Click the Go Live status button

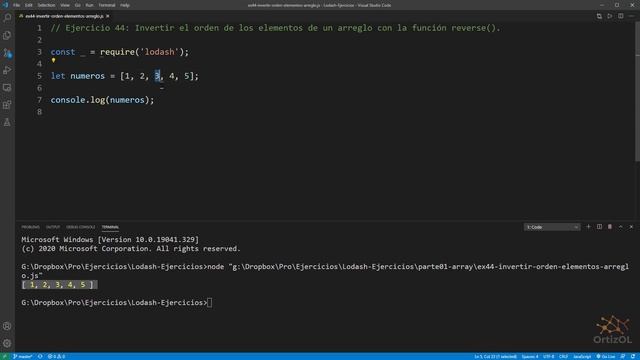[606, 356]
